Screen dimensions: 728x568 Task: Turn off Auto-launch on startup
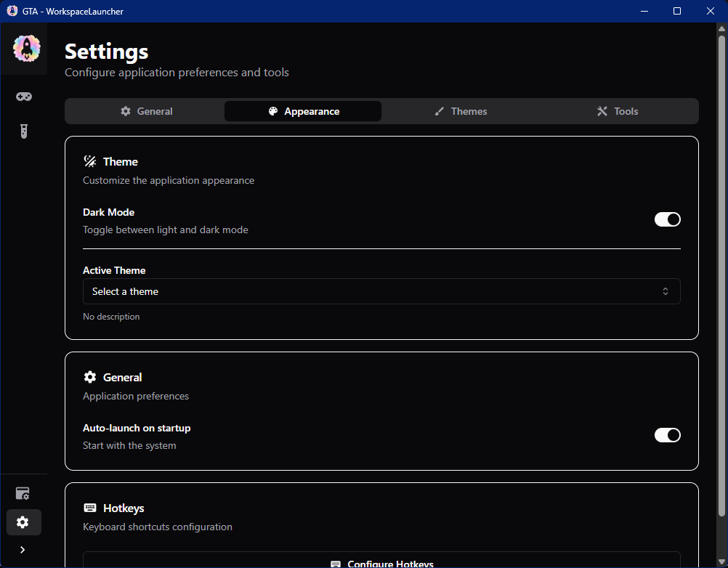pyautogui.click(x=667, y=434)
